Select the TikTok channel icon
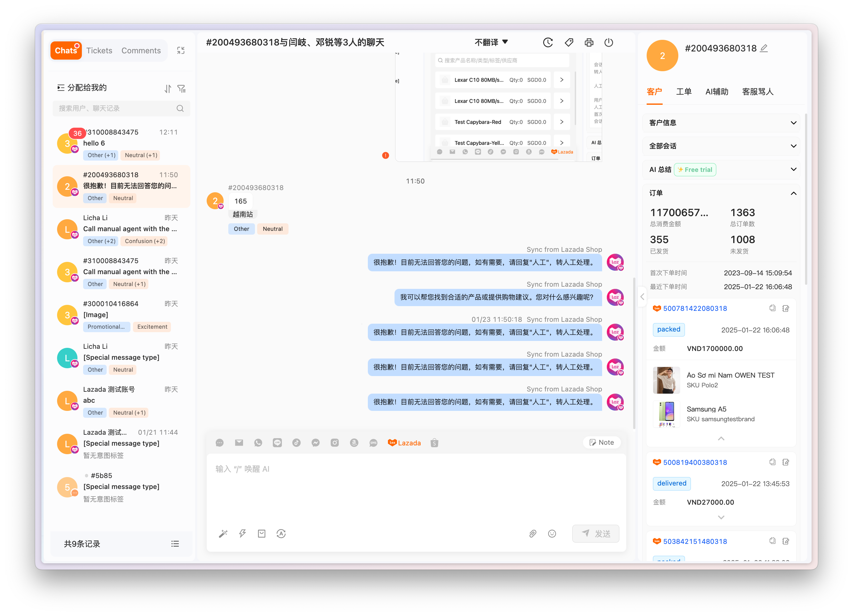 pyautogui.click(x=296, y=443)
